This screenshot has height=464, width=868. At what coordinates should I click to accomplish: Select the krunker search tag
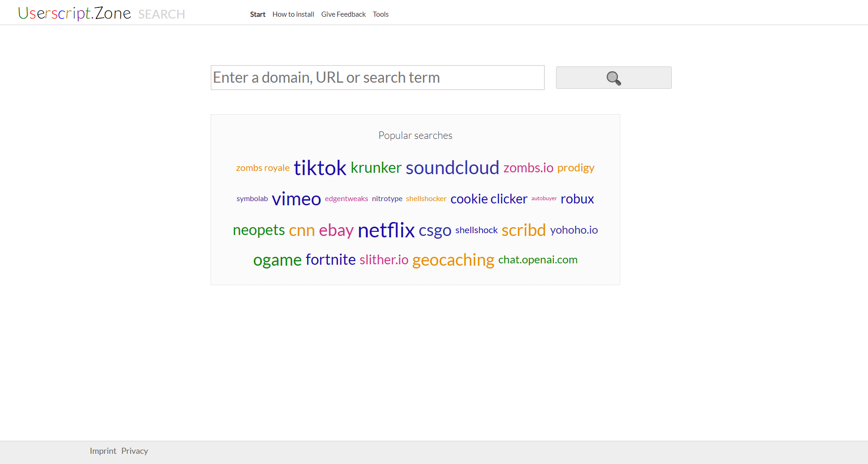376,168
